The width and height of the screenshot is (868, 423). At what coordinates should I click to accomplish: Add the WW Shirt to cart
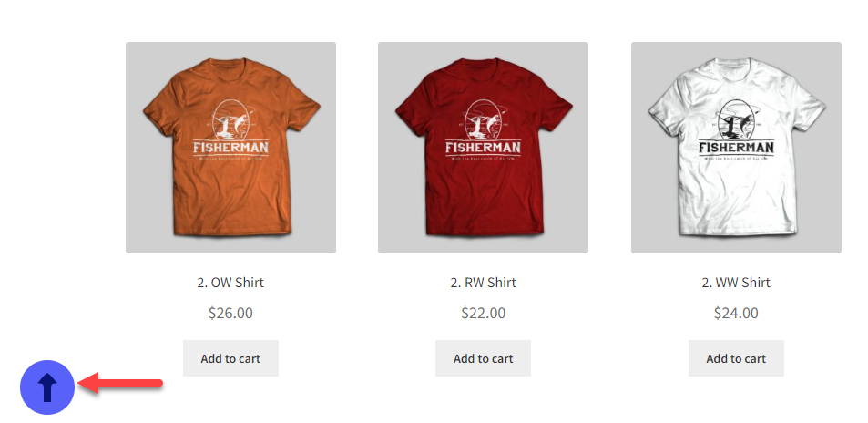pyautogui.click(x=736, y=358)
